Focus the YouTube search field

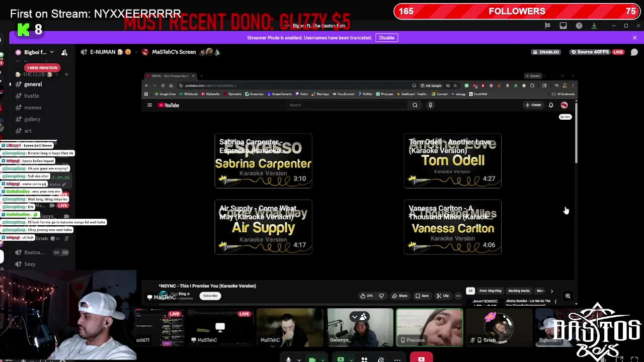pos(347,105)
